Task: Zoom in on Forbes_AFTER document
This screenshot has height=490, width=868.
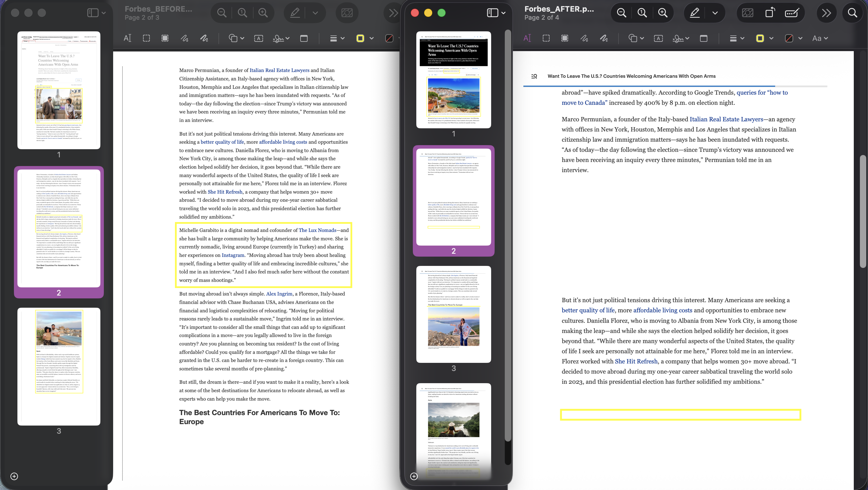Action: point(662,13)
